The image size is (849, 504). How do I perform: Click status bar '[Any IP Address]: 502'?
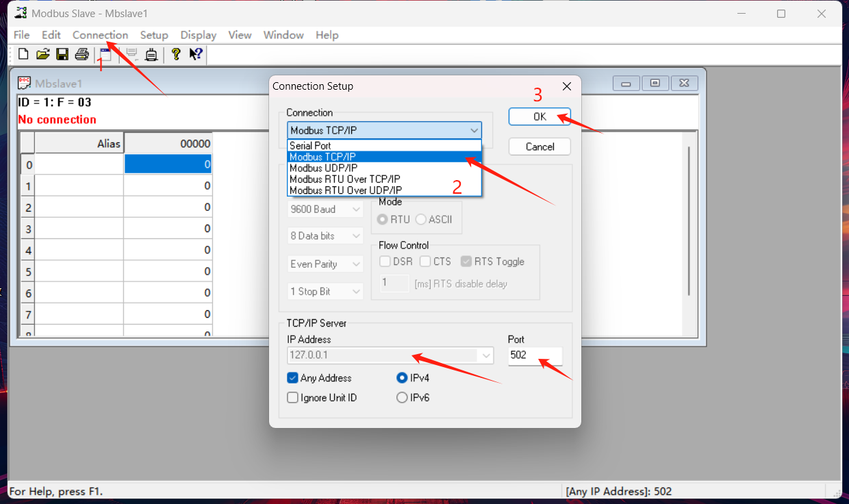point(619,492)
